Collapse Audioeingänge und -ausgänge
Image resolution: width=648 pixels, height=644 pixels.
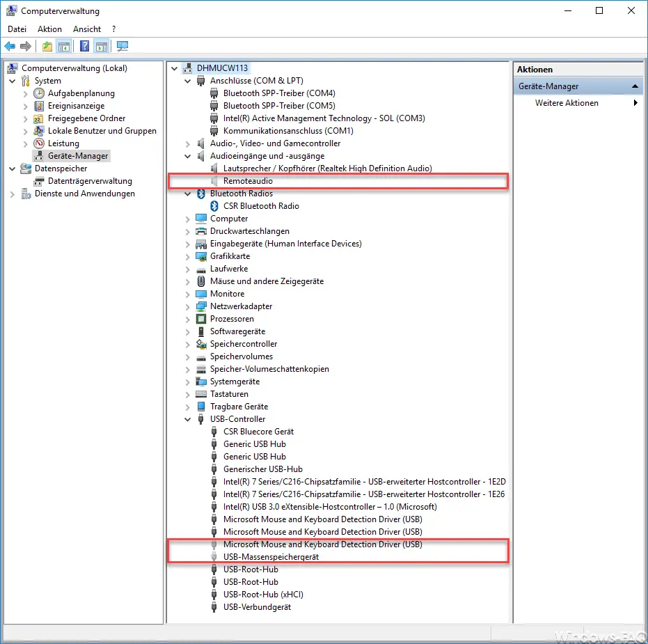(x=188, y=156)
